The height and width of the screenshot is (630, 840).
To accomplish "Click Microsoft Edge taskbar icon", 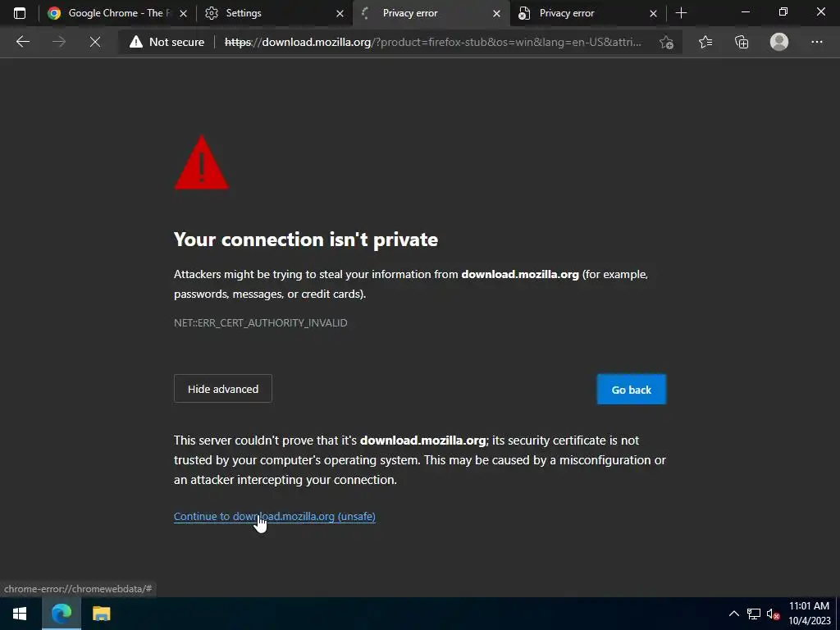I will tap(62, 614).
